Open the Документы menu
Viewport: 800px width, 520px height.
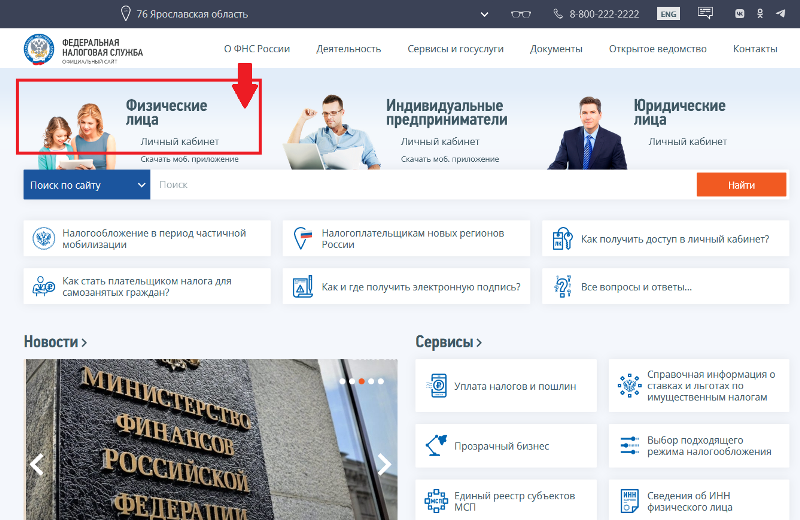pos(556,49)
